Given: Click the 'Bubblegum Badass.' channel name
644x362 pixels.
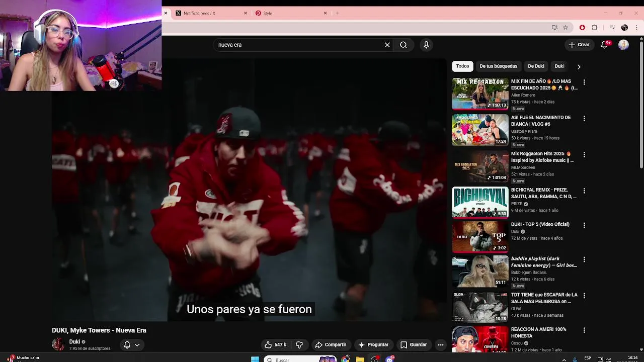Looking at the screenshot, I should point(529,273).
